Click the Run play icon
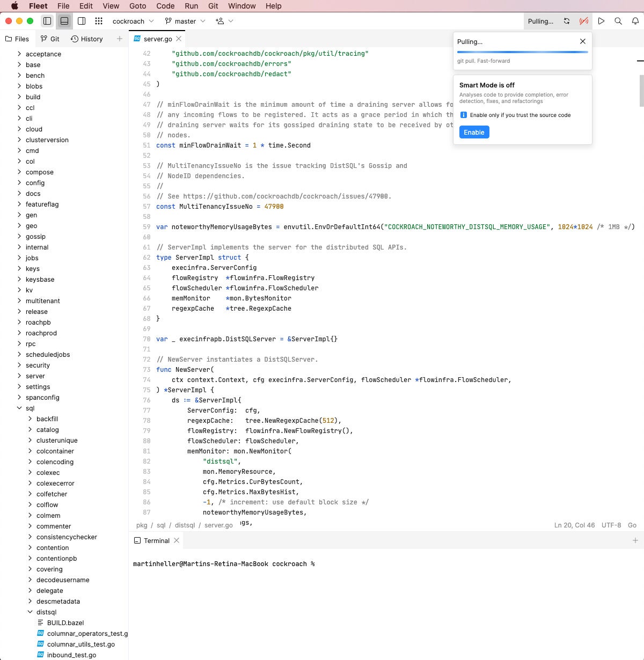Viewport: 644px width, 660px height. 601,21
